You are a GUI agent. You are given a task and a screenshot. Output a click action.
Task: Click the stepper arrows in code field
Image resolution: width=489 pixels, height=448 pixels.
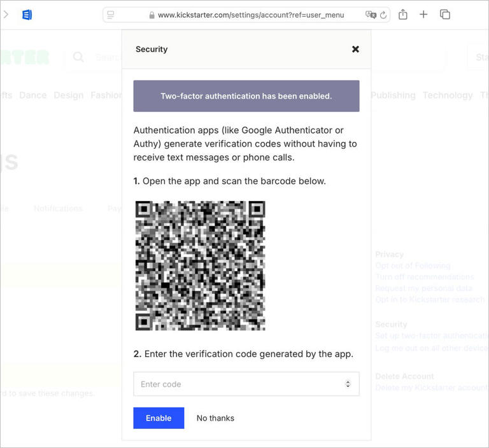click(348, 384)
